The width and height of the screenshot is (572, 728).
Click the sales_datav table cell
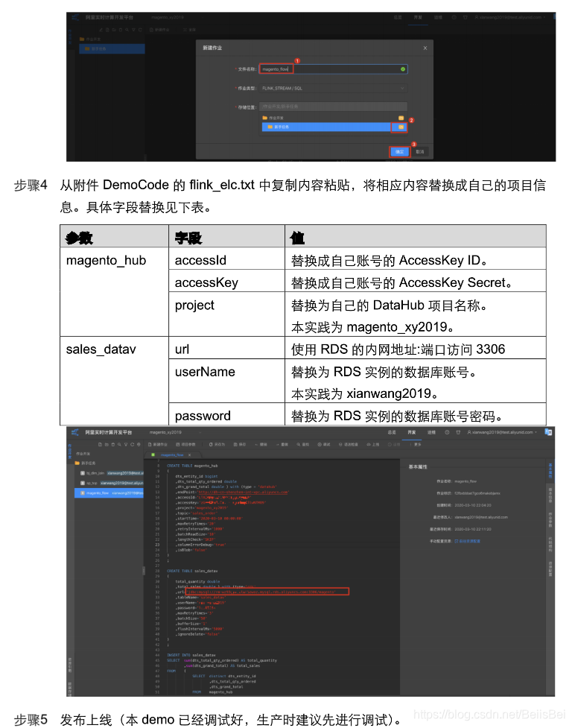pyautogui.click(x=114, y=381)
